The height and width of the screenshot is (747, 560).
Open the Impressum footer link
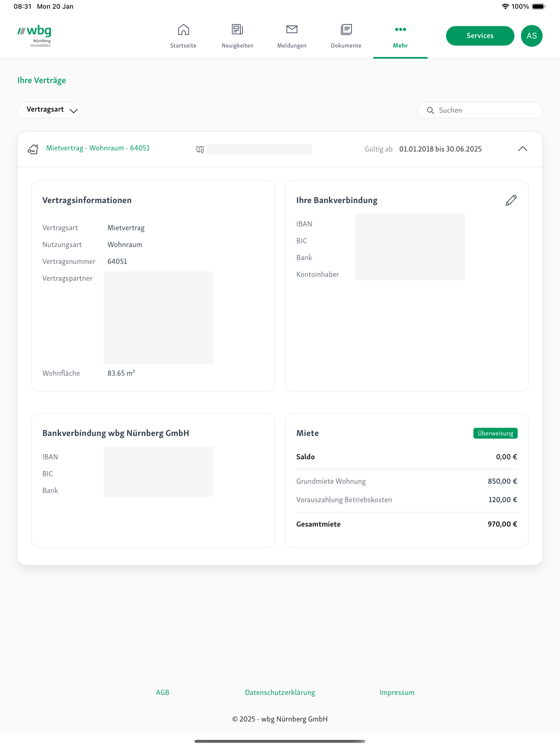coord(397,692)
